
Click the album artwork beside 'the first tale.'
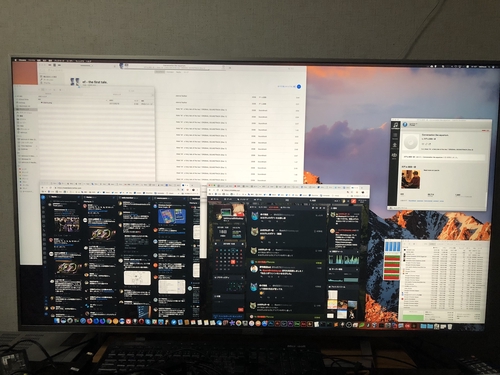click(x=75, y=82)
